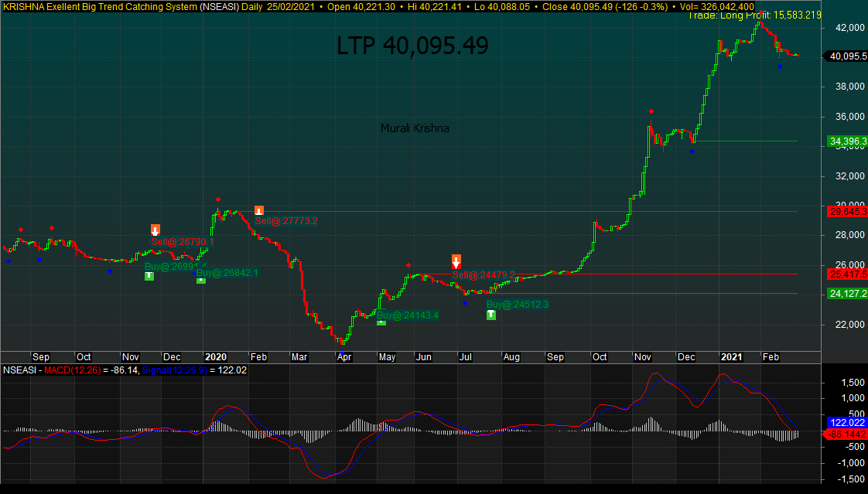
Task: Click the green 34,396.3 price level tag
Action: pos(846,141)
